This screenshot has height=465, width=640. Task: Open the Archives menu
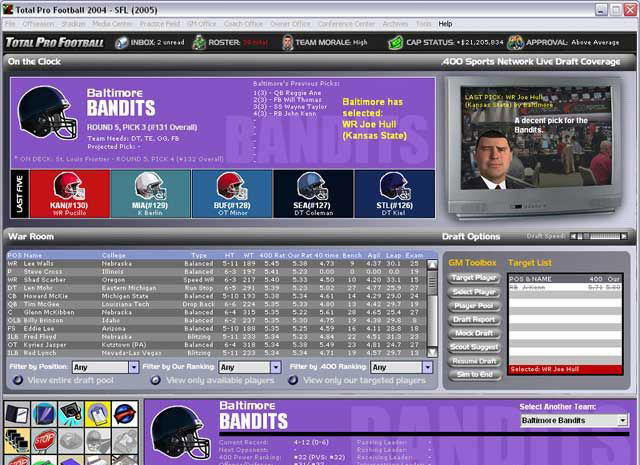click(395, 23)
